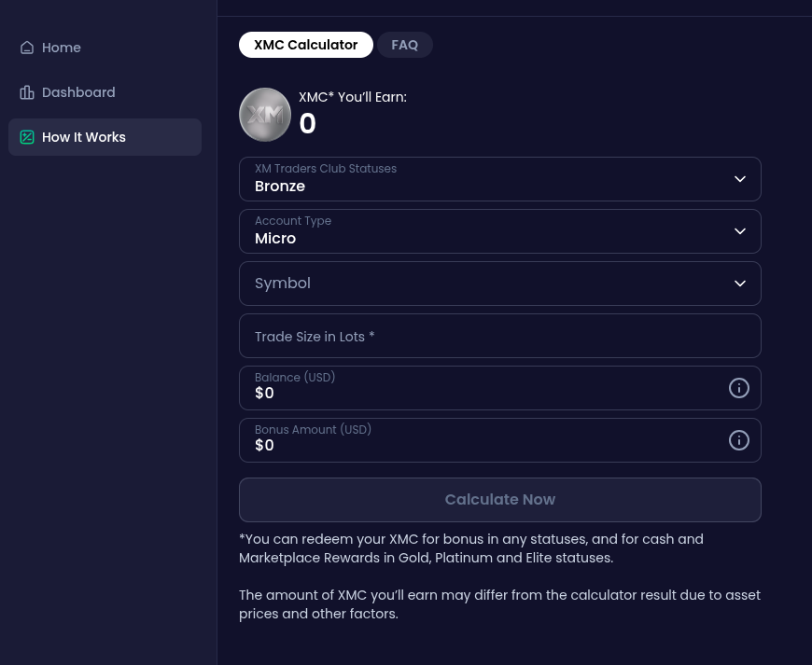The height and width of the screenshot is (665, 812).
Task: Open Account Type dropdown showing Micro
Action: click(x=499, y=231)
